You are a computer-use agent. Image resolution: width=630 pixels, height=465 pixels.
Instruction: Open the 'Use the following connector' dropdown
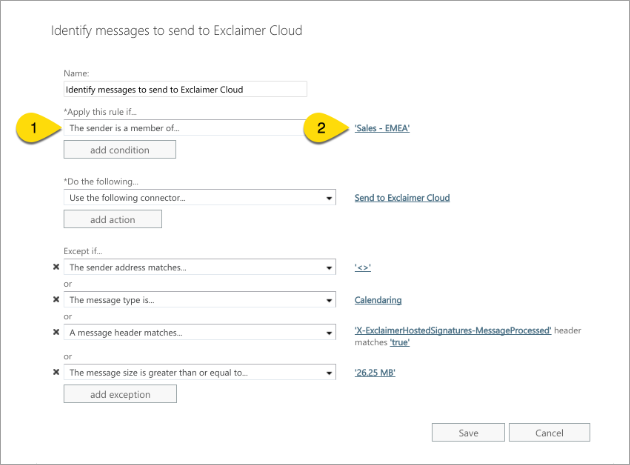pos(329,198)
